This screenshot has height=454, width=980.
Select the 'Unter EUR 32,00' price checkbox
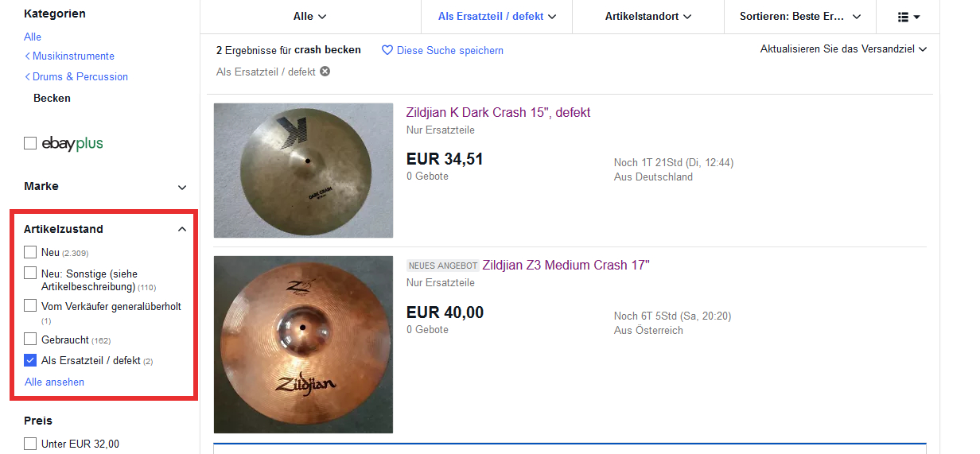click(30, 444)
